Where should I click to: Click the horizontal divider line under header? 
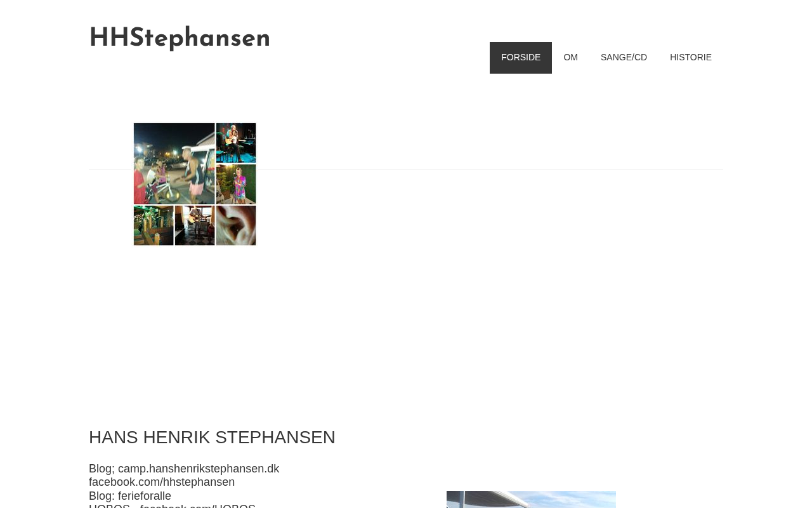[x=406, y=170]
